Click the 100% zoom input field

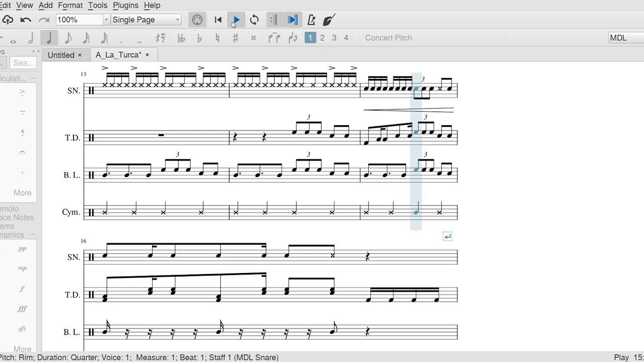pos(79,20)
